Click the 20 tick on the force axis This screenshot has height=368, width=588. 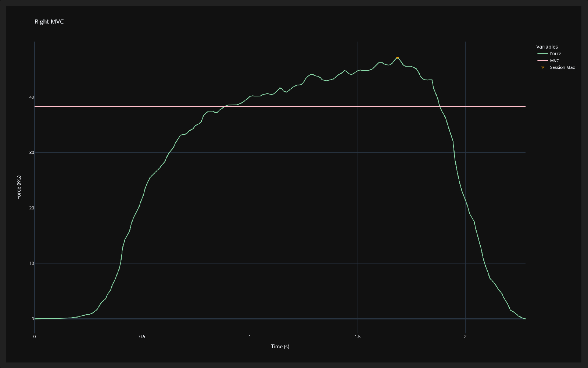click(32, 208)
